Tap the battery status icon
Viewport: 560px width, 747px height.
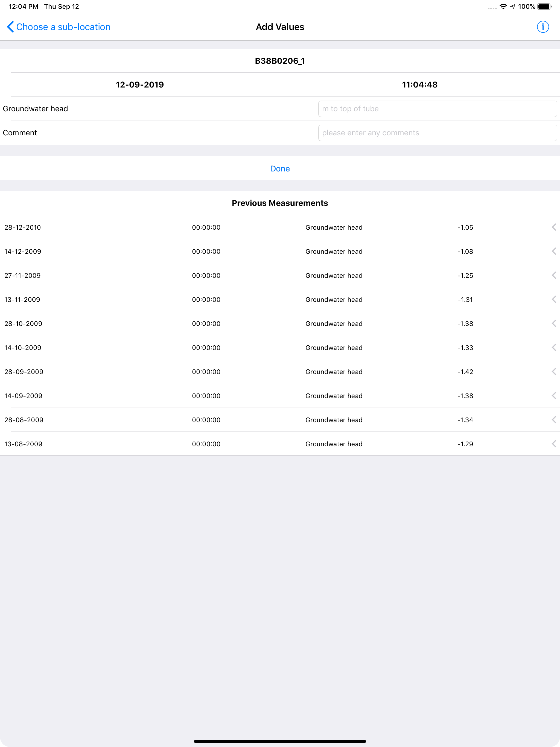tap(544, 6)
